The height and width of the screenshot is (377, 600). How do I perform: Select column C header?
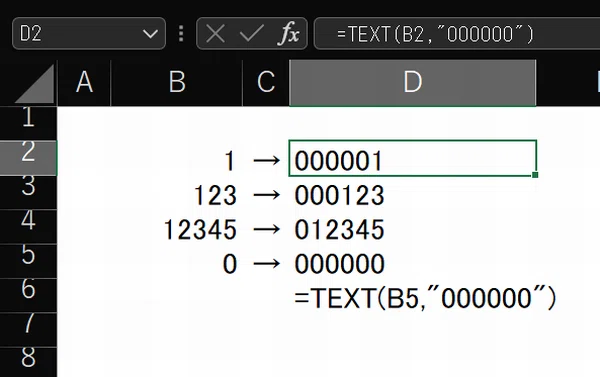[266, 83]
